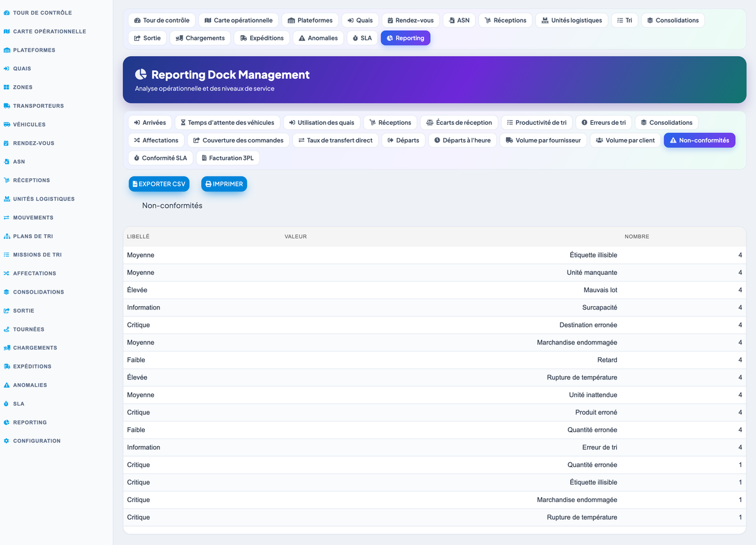Click the Zones sidebar grid icon
The width and height of the screenshot is (756, 545).
(x=6, y=87)
